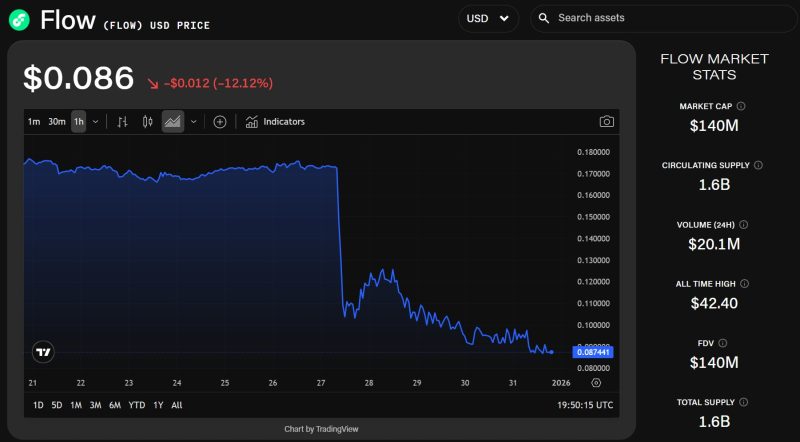The image size is (800, 442).
Task: Click the Market Cap info icon
Action: 741,106
